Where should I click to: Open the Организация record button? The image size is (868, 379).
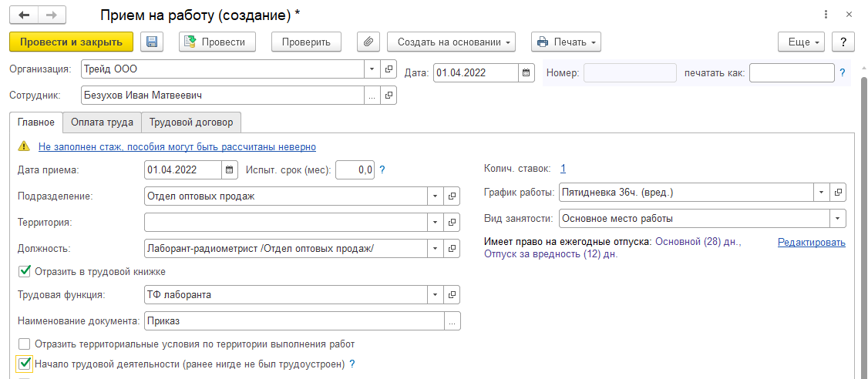point(389,69)
